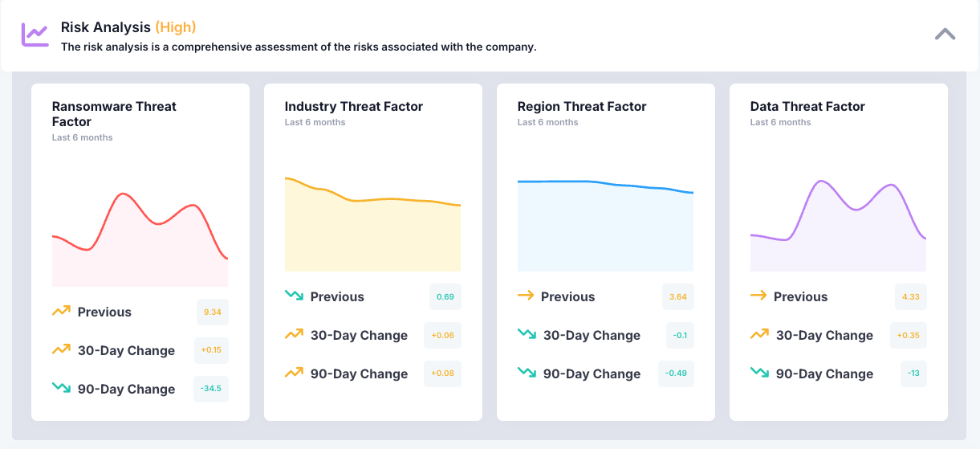Click Ransomware 90-Day Change -34.5 badge
Viewport: 980px width, 449px height.
tap(212, 389)
